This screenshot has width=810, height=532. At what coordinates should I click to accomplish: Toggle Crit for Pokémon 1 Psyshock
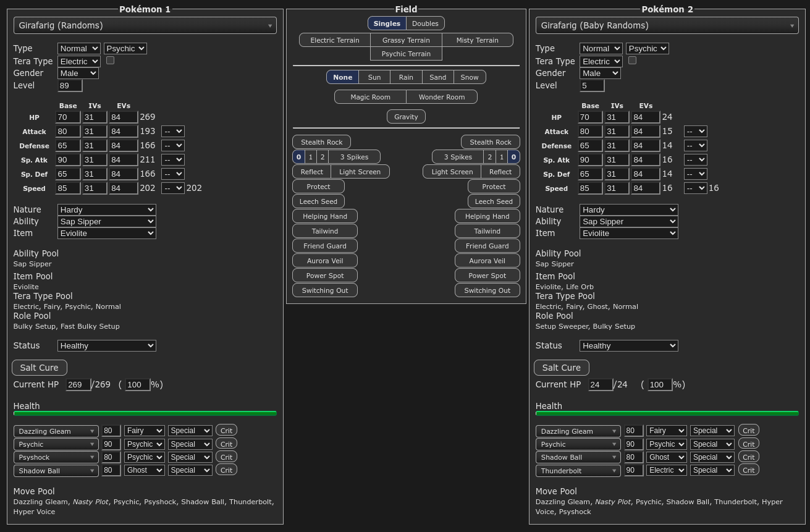point(227,457)
